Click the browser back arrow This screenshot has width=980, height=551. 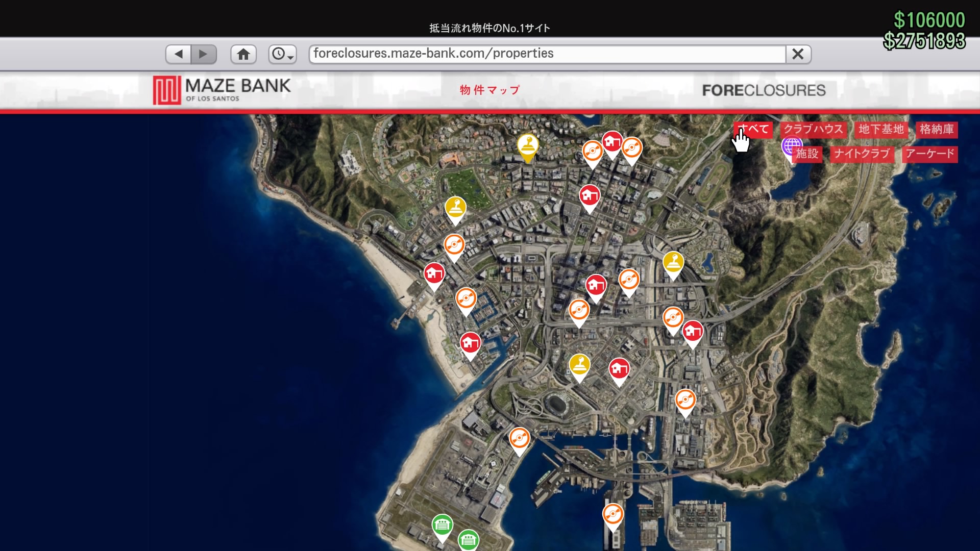[178, 54]
